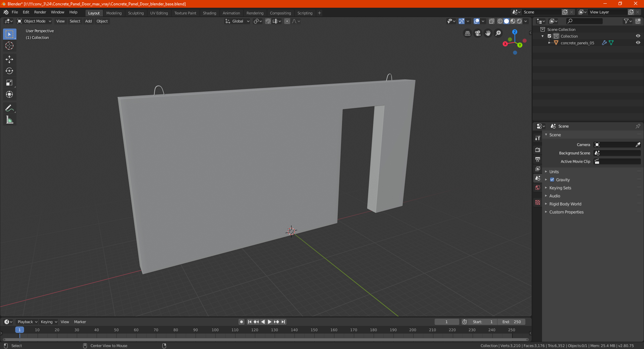The width and height of the screenshot is (644, 349).
Task: Select the Scale tool
Action: 9,83
